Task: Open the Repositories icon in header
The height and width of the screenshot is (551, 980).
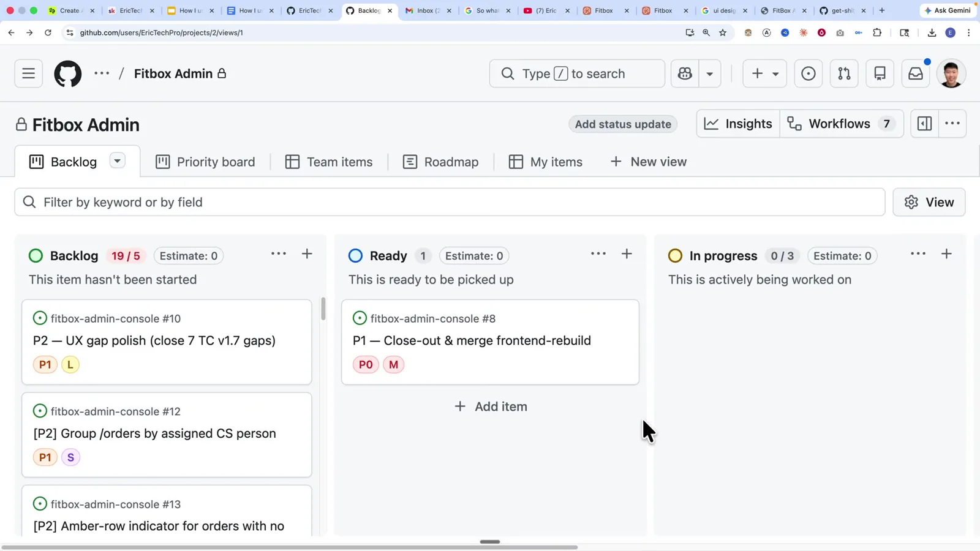Action: [880, 73]
